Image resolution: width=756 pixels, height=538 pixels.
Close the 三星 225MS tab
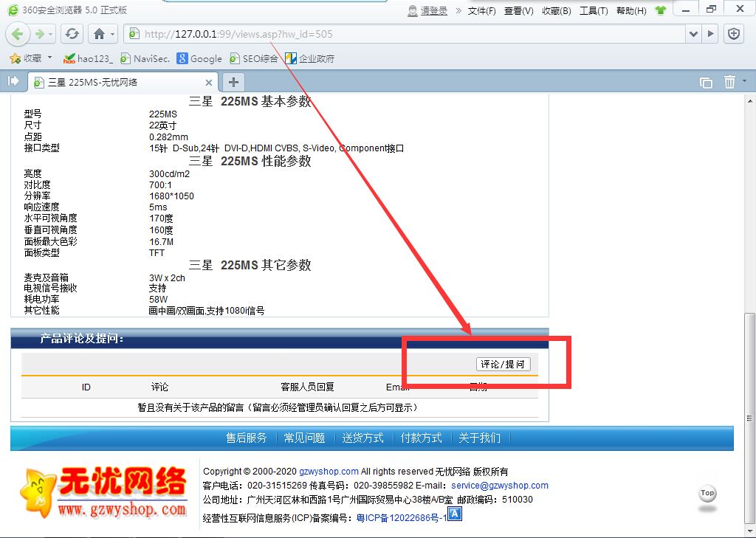tap(209, 83)
